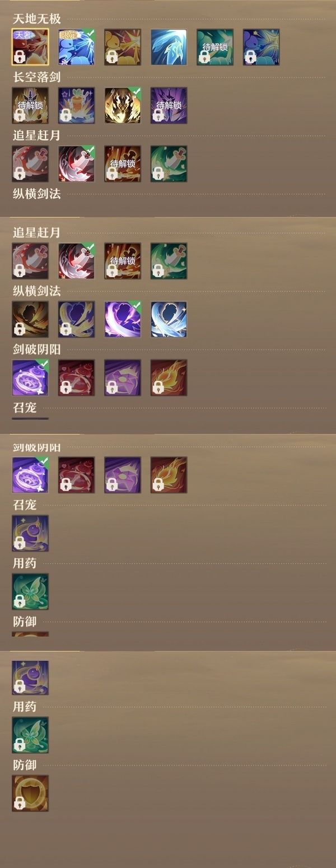Click the 天地无极 section title

click(x=37, y=19)
